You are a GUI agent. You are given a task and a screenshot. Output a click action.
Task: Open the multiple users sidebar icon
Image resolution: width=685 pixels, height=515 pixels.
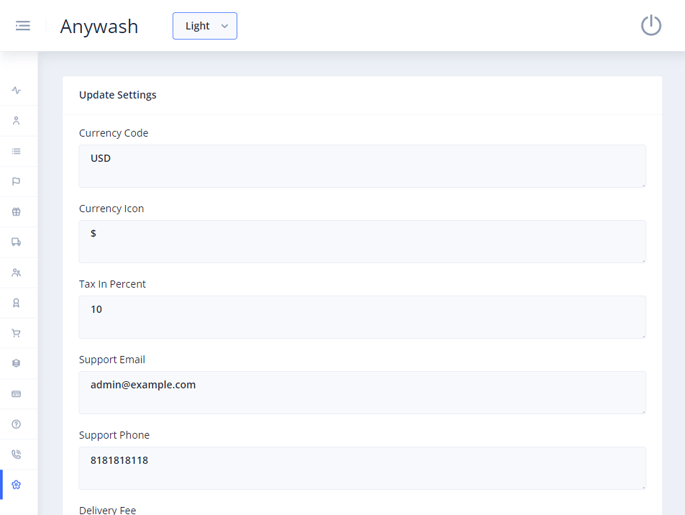tap(16, 273)
